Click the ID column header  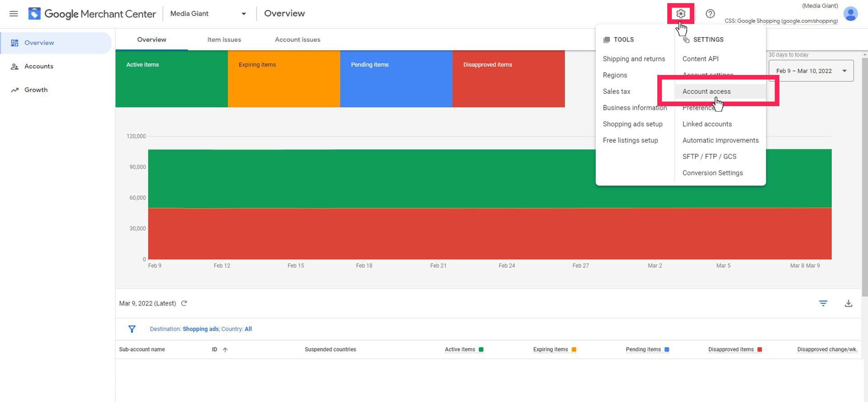tap(214, 350)
